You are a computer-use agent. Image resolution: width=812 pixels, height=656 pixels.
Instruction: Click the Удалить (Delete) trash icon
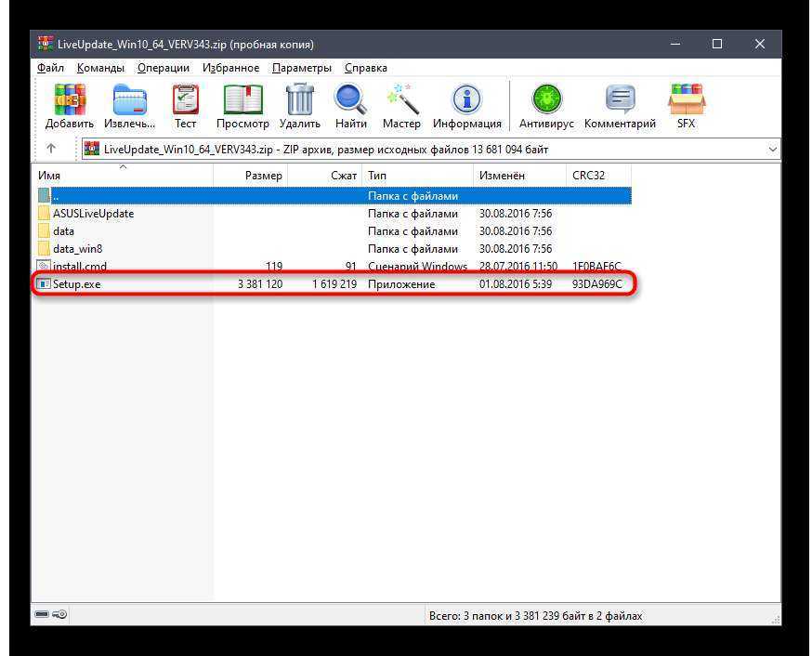[x=299, y=100]
